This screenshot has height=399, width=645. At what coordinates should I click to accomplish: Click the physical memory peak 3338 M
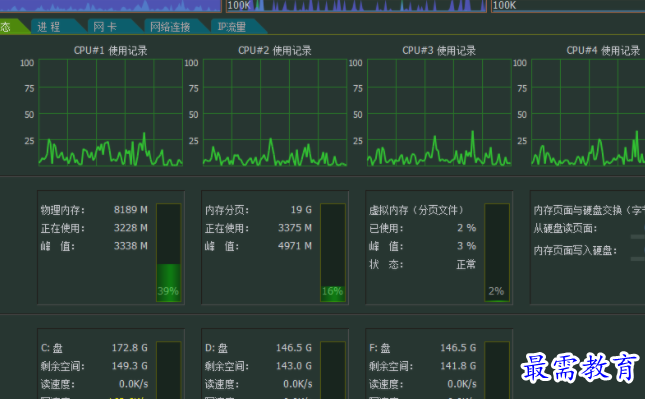[131, 246]
